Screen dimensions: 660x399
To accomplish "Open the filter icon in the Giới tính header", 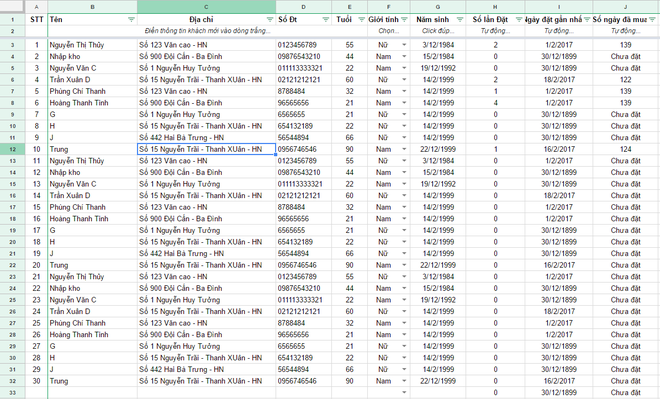I will [x=405, y=20].
